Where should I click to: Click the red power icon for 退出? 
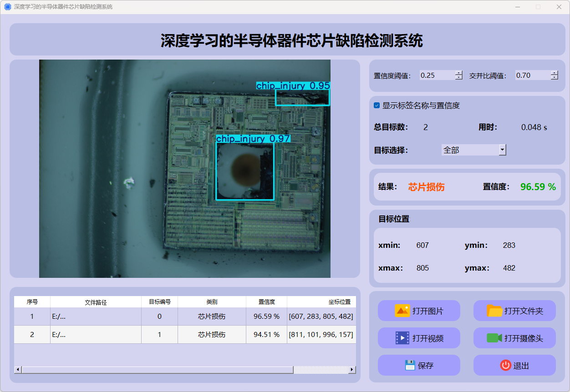point(505,365)
